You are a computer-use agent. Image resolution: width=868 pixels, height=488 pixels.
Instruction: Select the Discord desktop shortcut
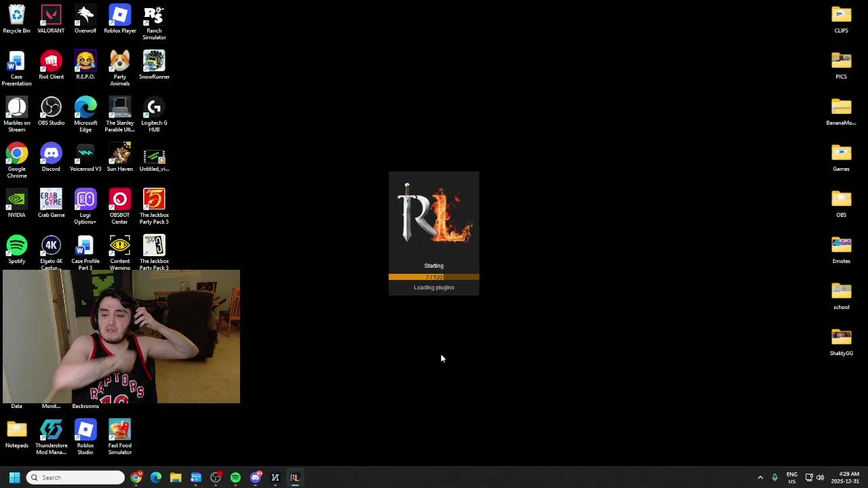click(x=51, y=157)
